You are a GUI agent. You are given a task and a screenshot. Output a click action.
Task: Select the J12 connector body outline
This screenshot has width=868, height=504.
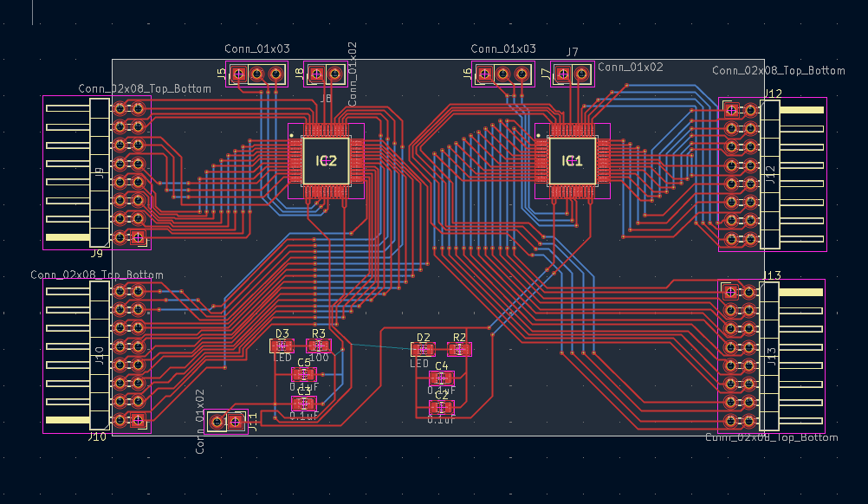pos(770,174)
